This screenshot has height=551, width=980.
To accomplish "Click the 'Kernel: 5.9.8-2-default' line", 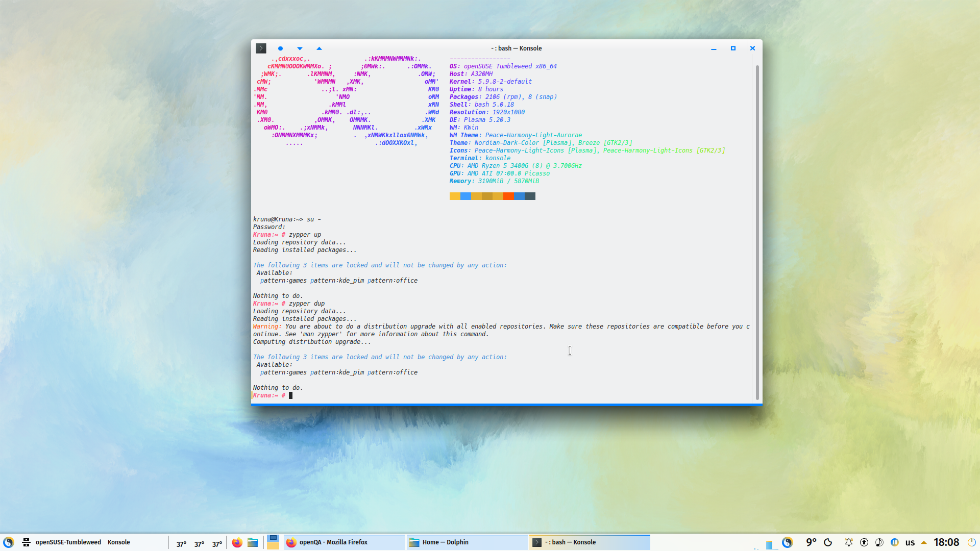I will point(491,82).
